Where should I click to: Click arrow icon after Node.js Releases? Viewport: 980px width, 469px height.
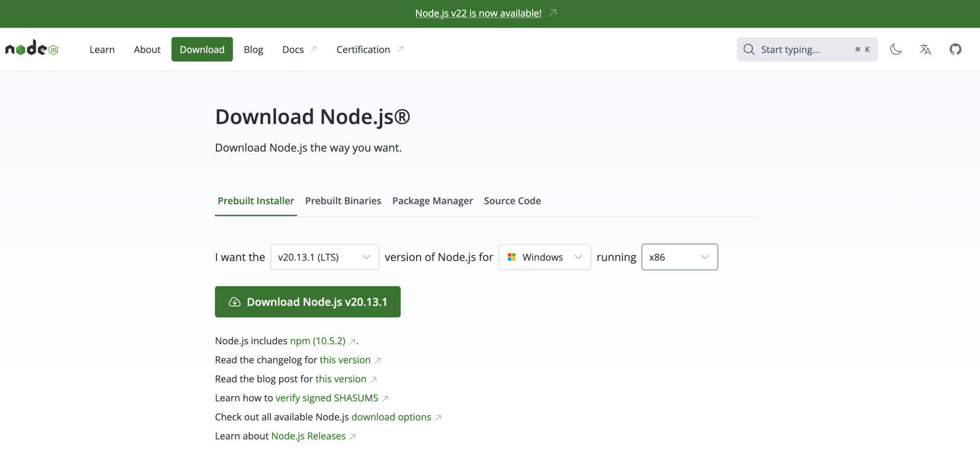click(353, 436)
